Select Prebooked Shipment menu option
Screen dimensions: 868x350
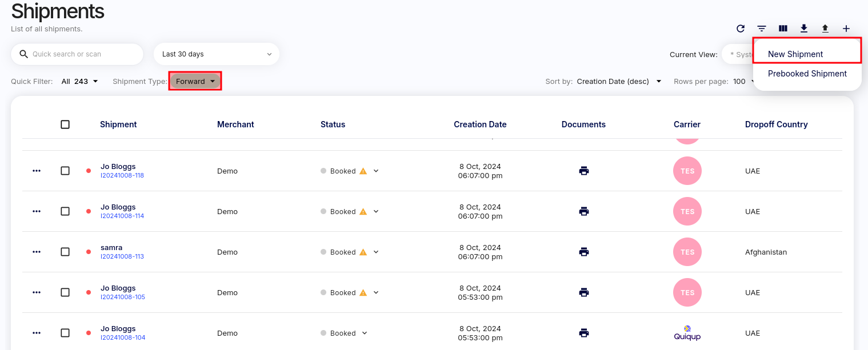pyautogui.click(x=807, y=74)
